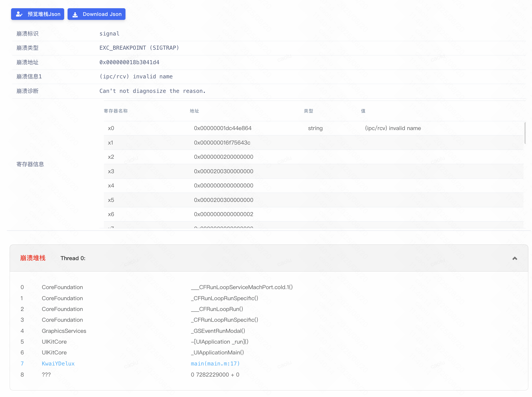Click _UIApplicationMain() stack frame
The image size is (532, 397).
217,352
